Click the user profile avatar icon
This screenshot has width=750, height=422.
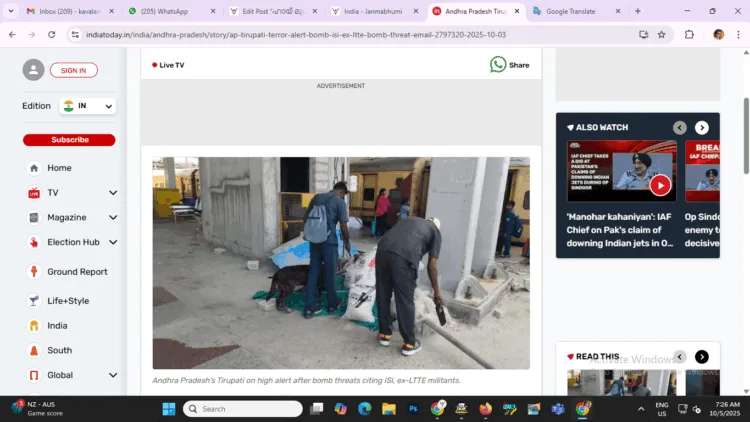pyautogui.click(x=34, y=70)
